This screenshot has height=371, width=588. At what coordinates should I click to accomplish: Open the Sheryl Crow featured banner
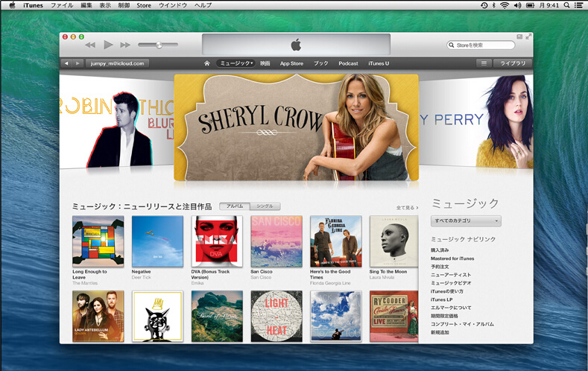pyautogui.click(x=297, y=127)
